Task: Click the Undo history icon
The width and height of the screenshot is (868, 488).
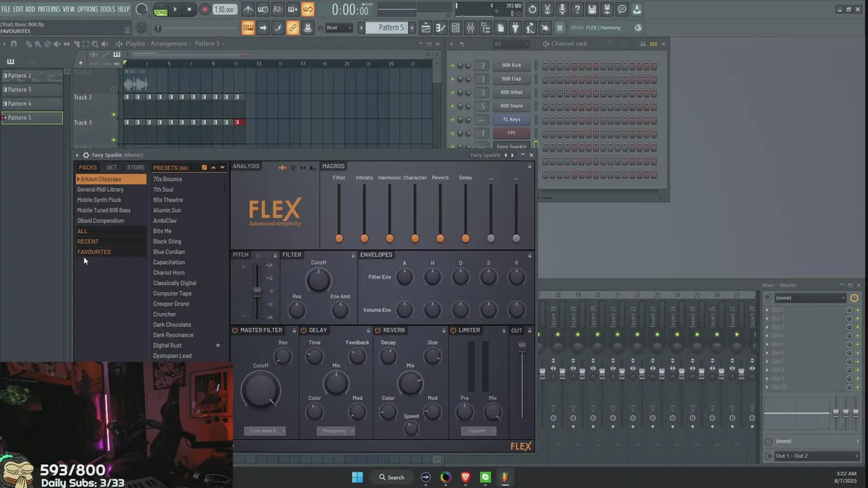Action: [x=532, y=9]
